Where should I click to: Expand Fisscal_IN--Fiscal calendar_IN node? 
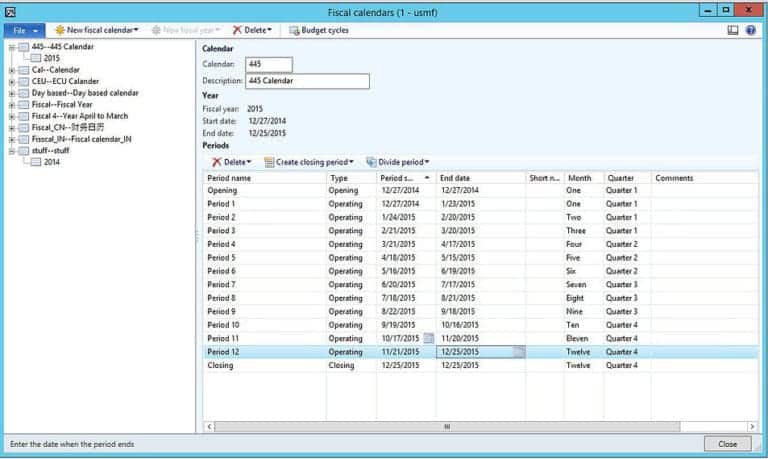(12, 140)
